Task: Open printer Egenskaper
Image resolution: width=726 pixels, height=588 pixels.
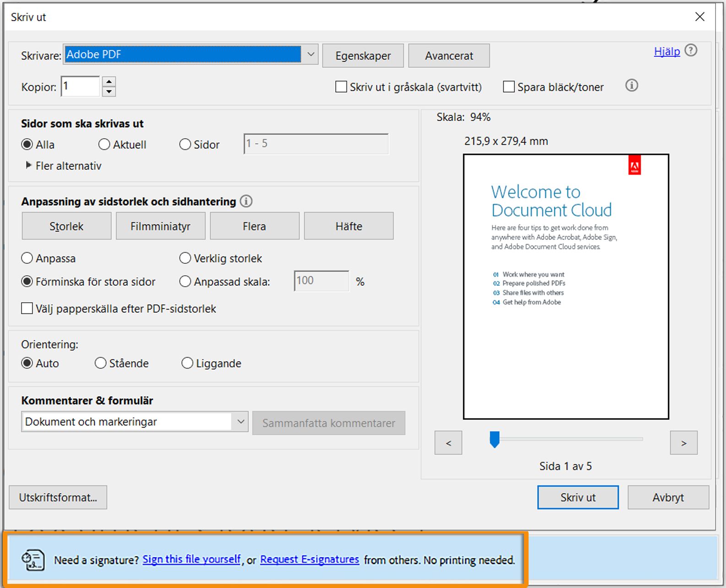Action: click(x=363, y=55)
